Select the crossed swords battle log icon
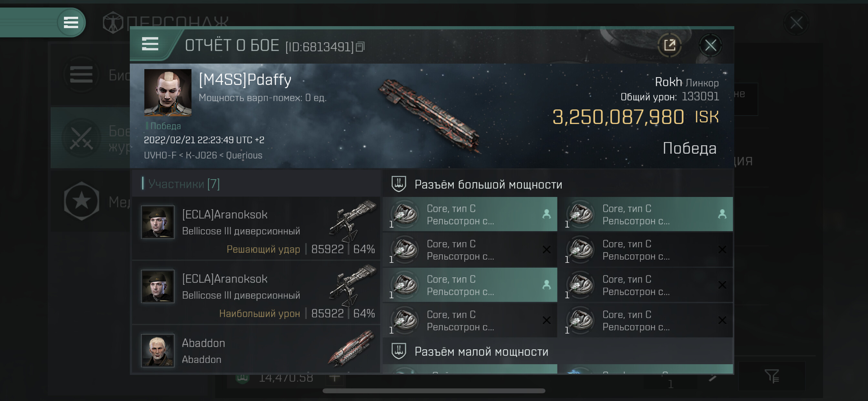Screen dimensions: 868x401 point(81,138)
